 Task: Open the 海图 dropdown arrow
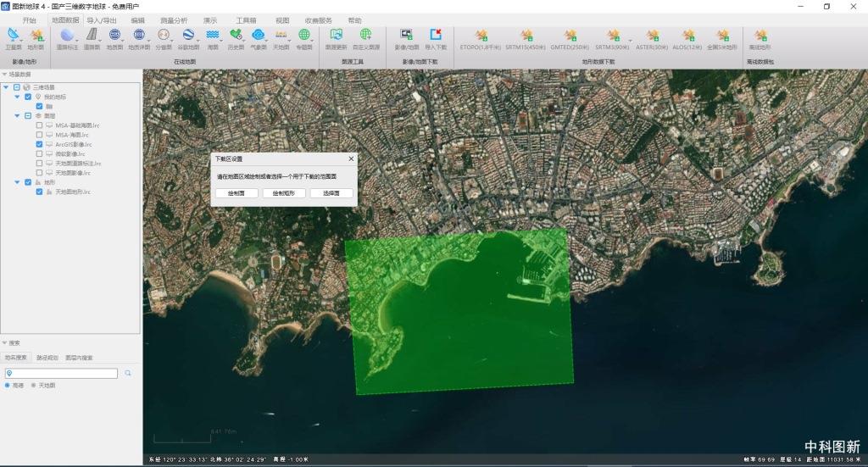[x=221, y=41]
